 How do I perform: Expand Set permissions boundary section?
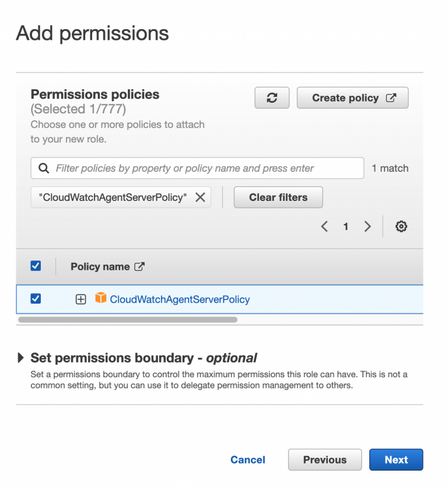(22, 357)
